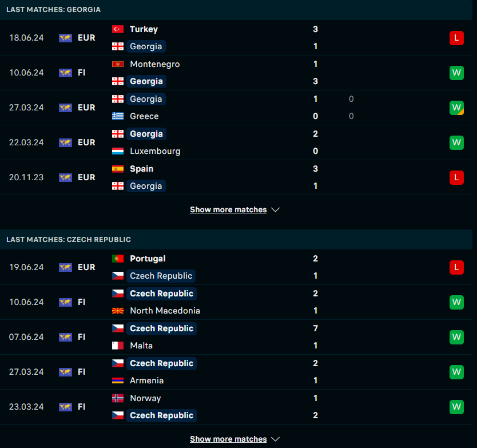This screenshot has width=477, height=448.
Task: Click chevron beside Georgia's Show more matches
Action: point(275,209)
